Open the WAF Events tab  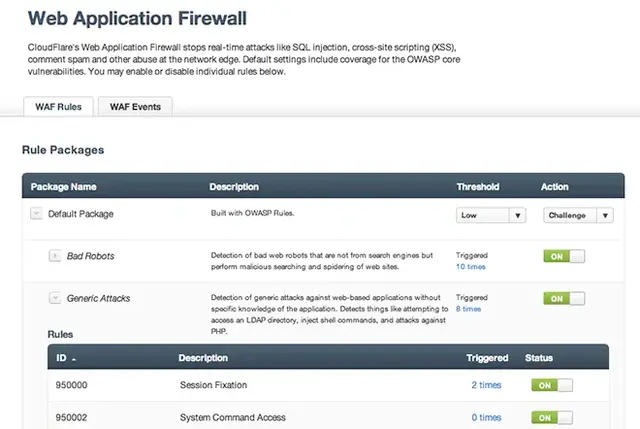pos(135,107)
